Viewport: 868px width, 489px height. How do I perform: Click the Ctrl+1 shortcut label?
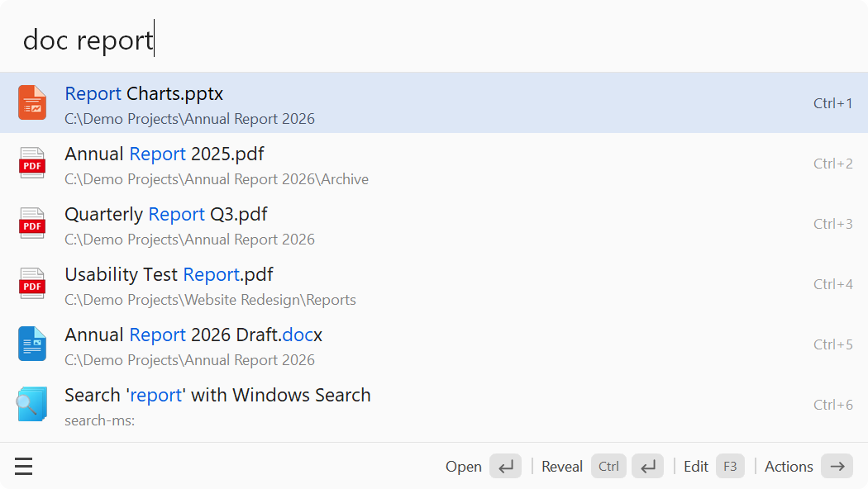click(832, 103)
